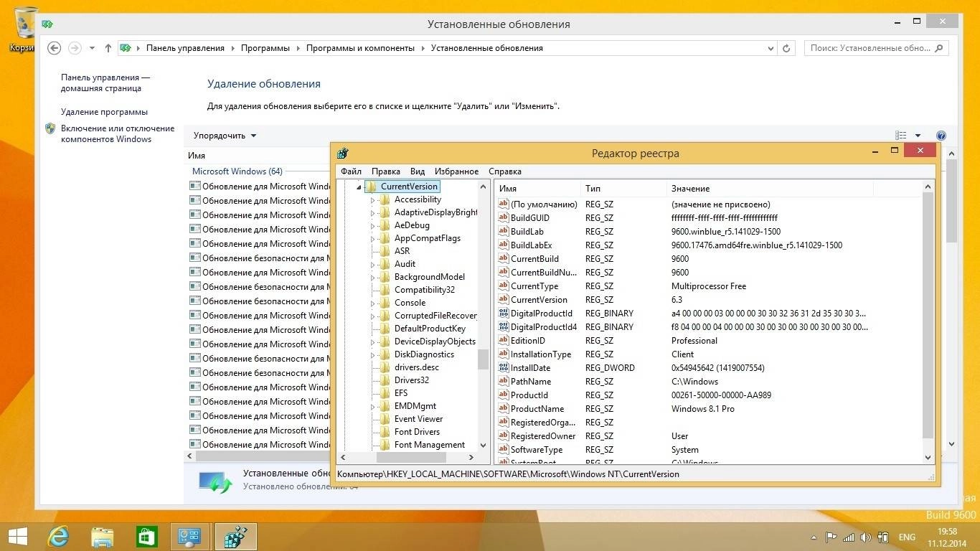Click the registry tree horizontal scrollbar
The image size is (980, 551).
407,457
